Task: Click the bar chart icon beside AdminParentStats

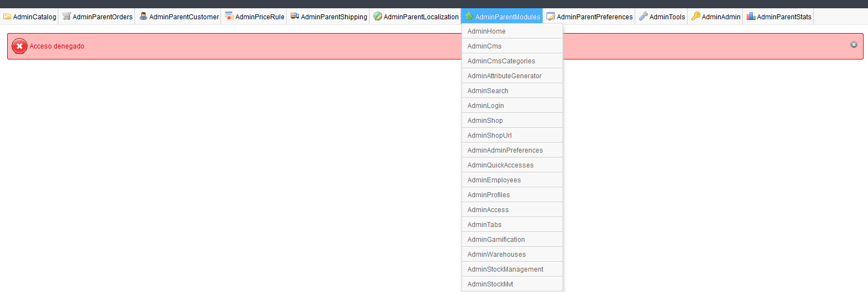Action: coord(751,17)
